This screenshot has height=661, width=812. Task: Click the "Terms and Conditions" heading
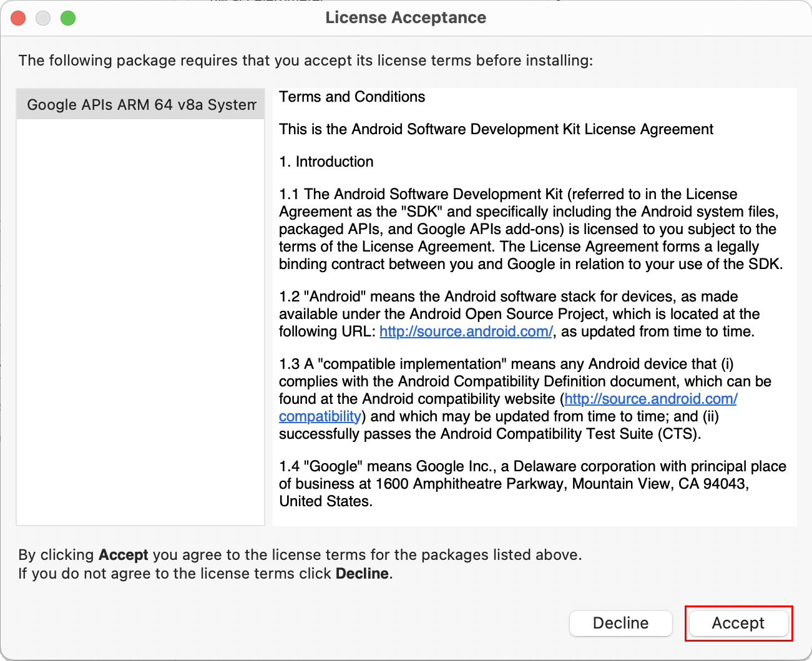point(352,97)
